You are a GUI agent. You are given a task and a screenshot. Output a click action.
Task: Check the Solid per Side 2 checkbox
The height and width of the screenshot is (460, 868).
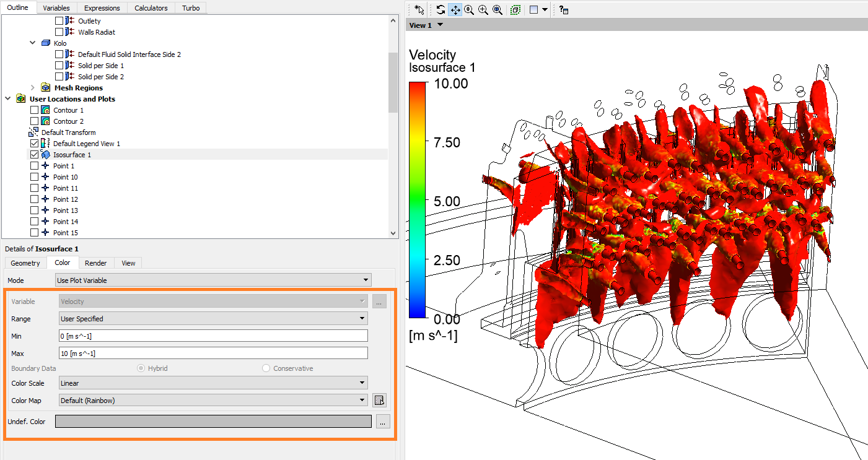(x=59, y=77)
